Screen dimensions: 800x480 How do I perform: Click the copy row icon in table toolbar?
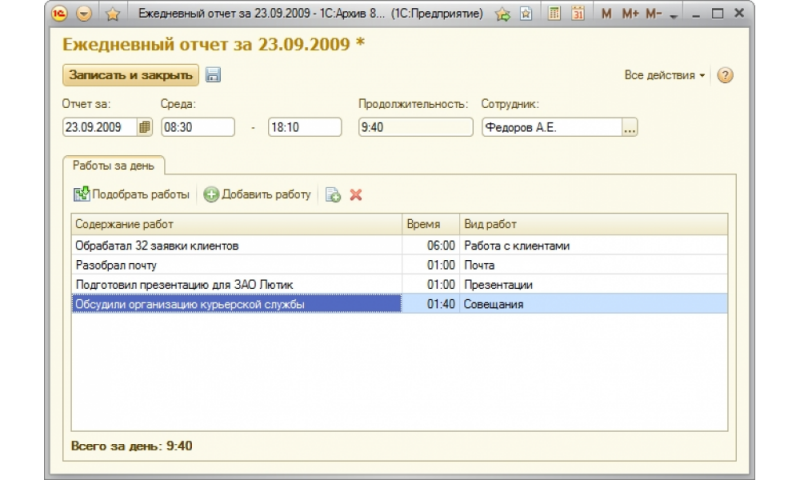click(333, 195)
